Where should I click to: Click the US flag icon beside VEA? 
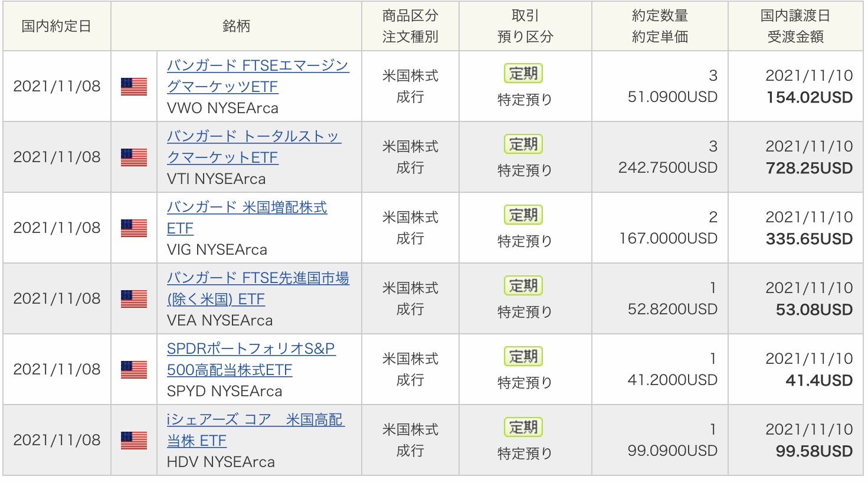coord(134,299)
